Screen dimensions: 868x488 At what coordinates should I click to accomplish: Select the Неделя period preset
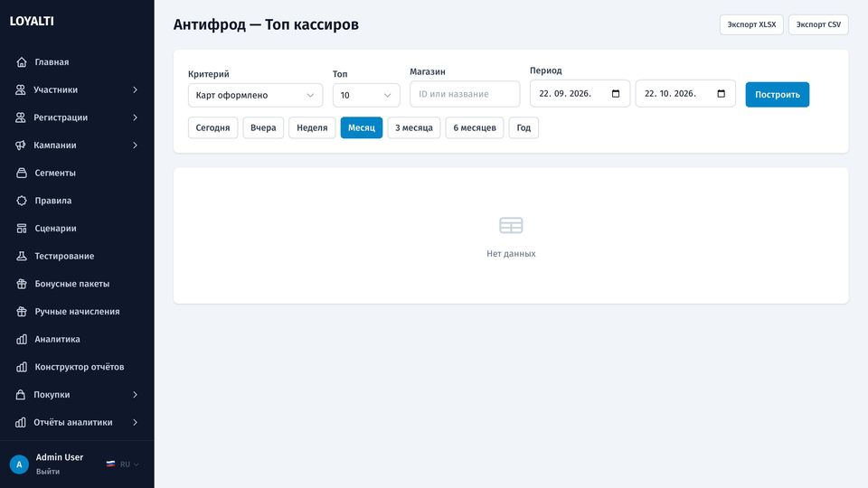pos(312,127)
